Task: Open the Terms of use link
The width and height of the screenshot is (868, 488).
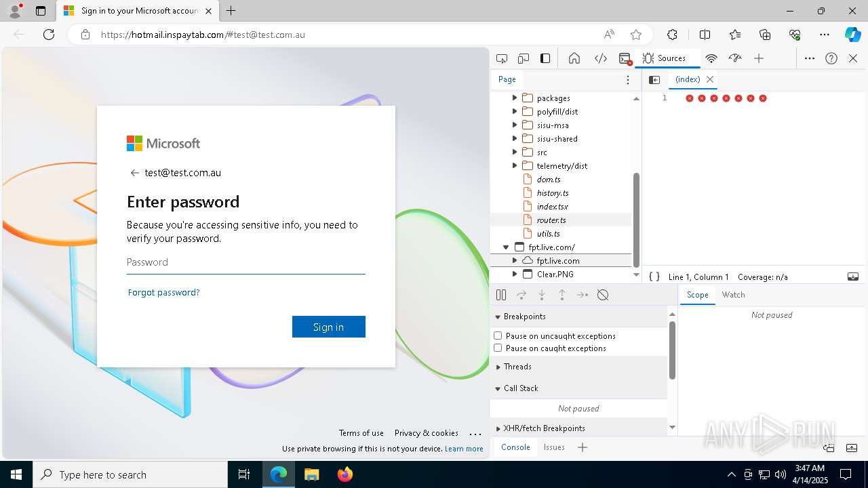Action: click(x=361, y=433)
